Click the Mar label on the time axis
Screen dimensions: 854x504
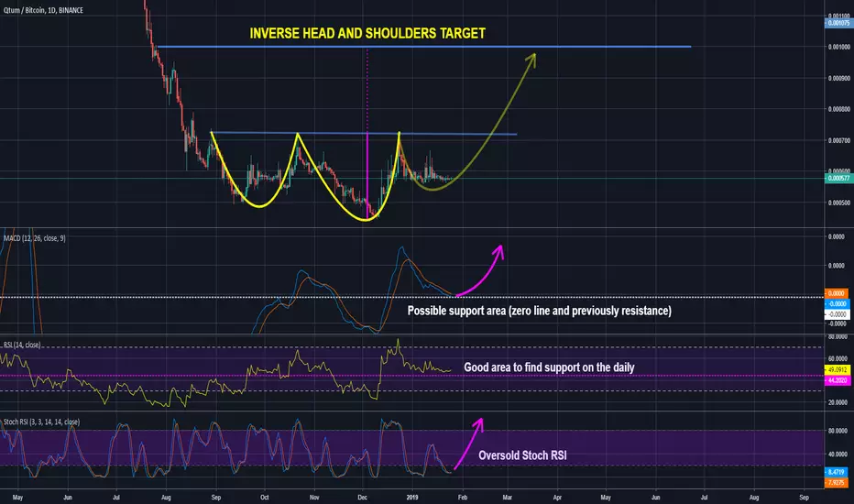click(507, 498)
